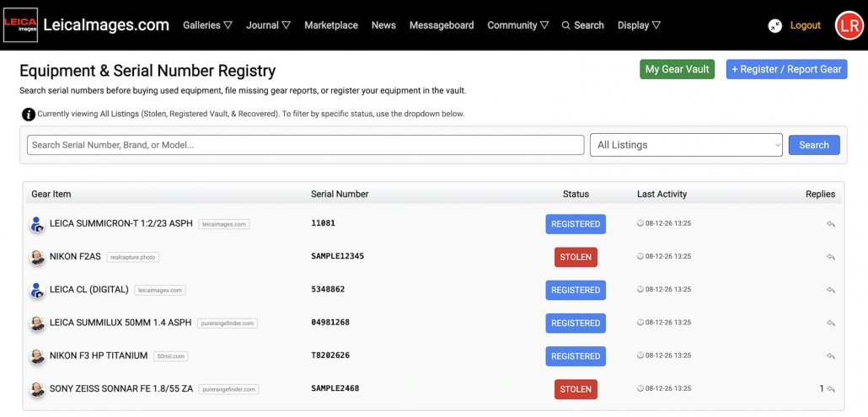Click the reply arrow for SONY ZEISS SONNAR
The image size is (868, 417).
coord(831,389)
